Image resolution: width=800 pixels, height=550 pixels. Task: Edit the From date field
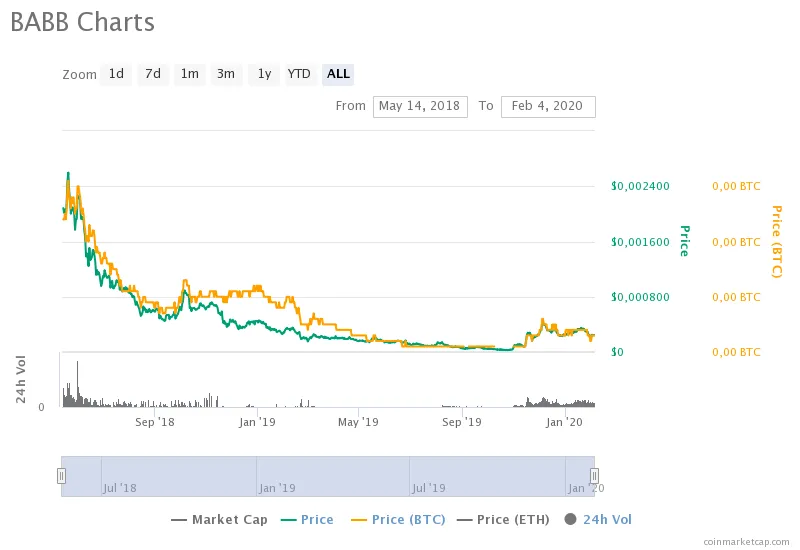coord(420,106)
